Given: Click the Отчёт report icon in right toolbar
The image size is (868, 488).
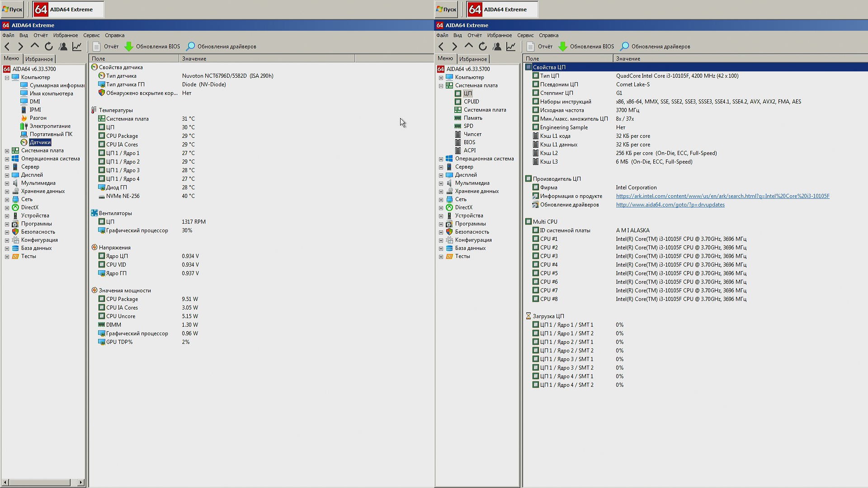Looking at the screenshot, I should (x=530, y=47).
